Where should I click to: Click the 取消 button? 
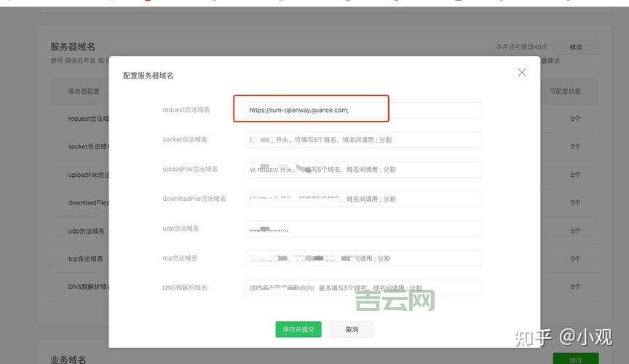(352, 330)
